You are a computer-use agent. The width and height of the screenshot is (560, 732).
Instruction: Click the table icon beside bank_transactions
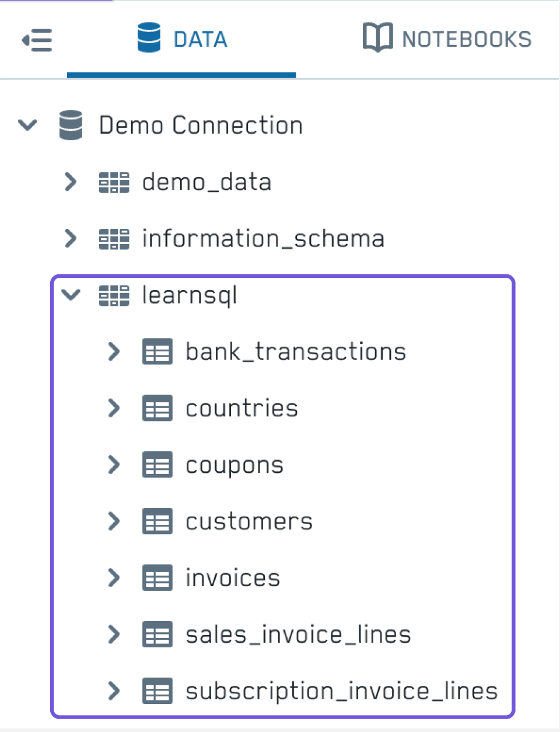click(157, 351)
